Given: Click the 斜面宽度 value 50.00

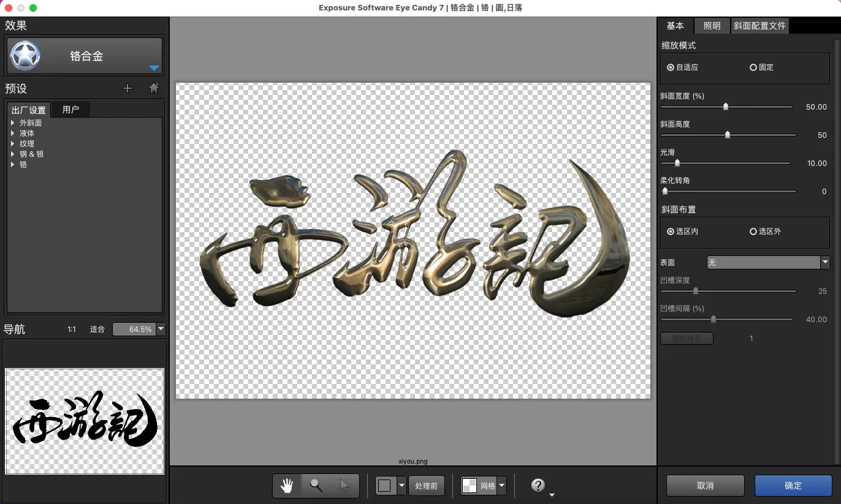Looking at the screenshot, I should point(816,107).
